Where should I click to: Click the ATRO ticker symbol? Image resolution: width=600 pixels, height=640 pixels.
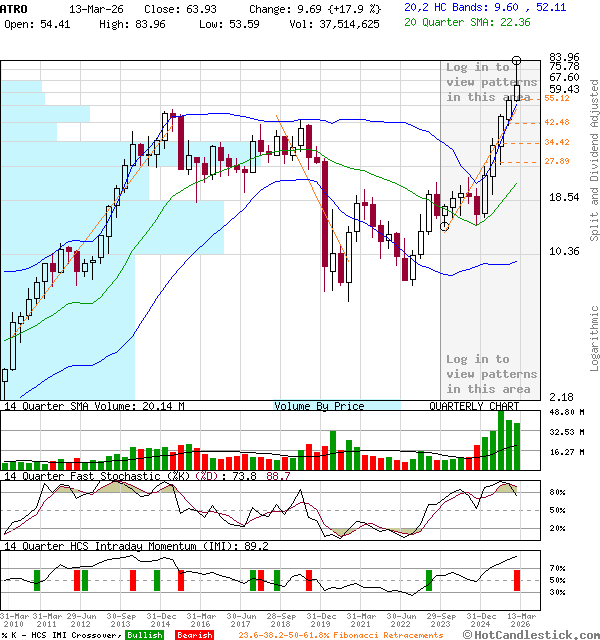click(x=14, y=8)
